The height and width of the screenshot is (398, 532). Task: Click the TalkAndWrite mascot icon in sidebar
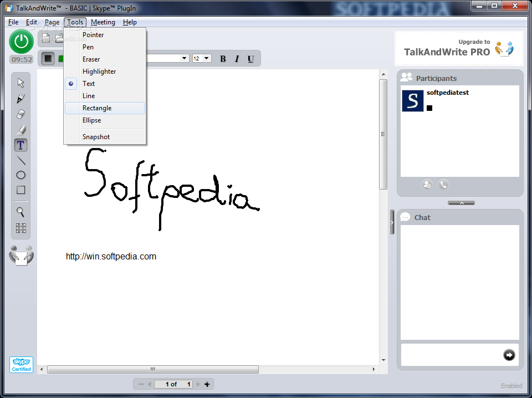point(22,255)
